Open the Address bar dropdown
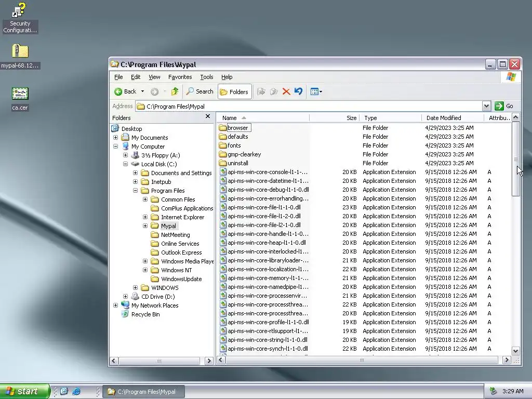 [486, 106]
